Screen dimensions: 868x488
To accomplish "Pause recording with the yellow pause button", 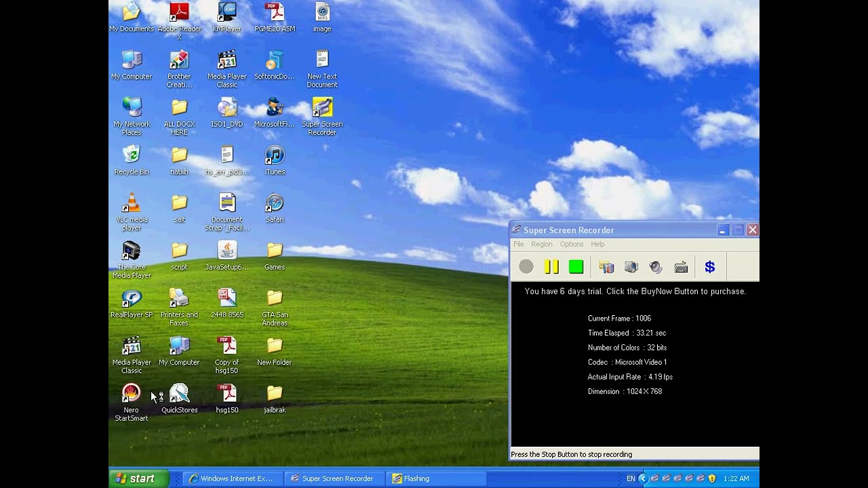I will tap(551, 267).
